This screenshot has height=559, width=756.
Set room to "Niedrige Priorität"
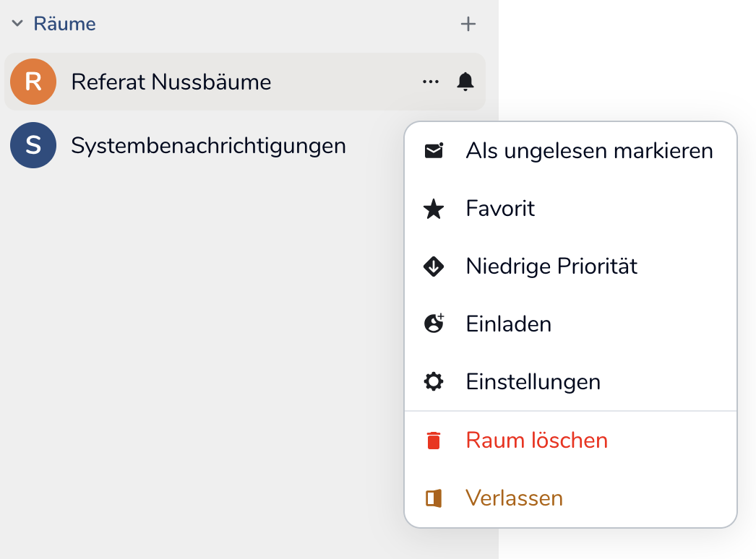(551, 266)
